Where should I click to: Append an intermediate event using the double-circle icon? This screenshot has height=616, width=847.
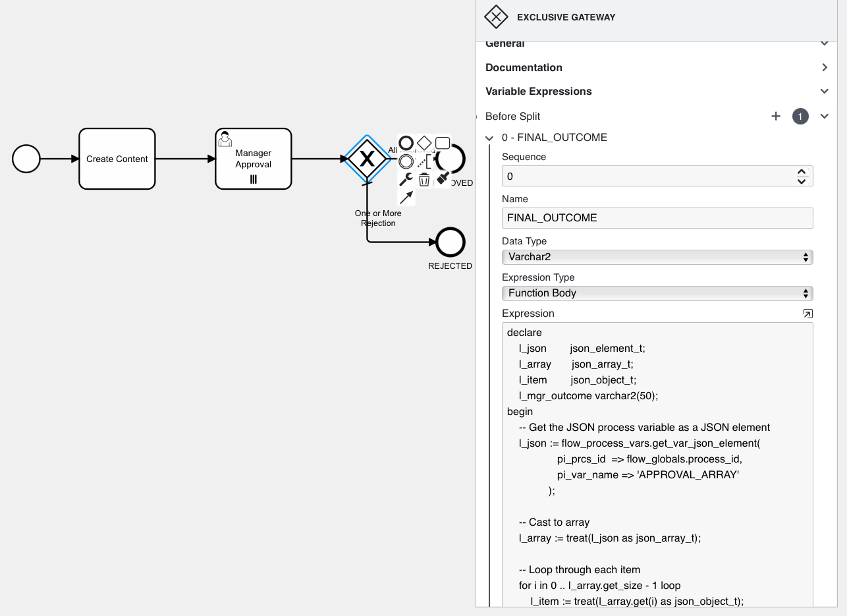click(x=406, y=161)
